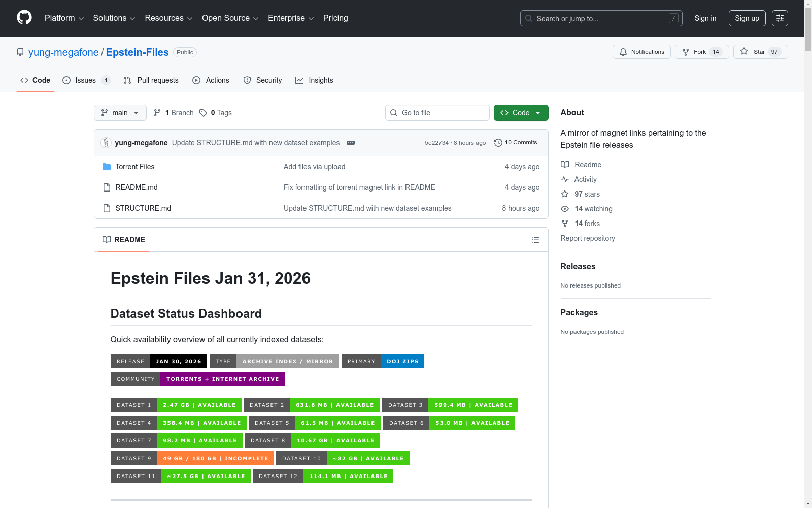Click the 1 Branch link
The image size is (812, 508).
coord(174,113)
